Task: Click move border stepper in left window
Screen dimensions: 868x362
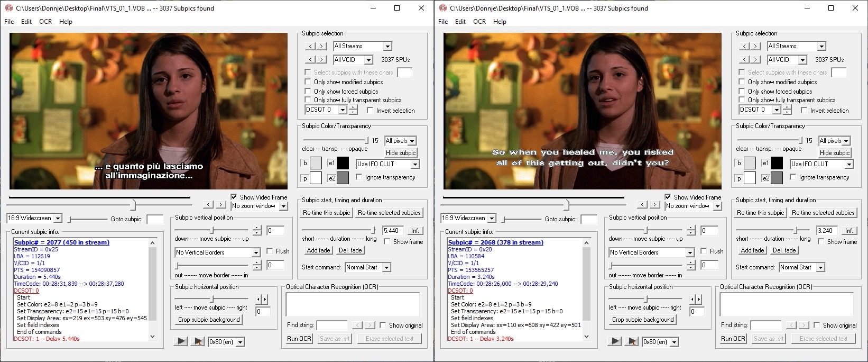Action: point(257,265)
